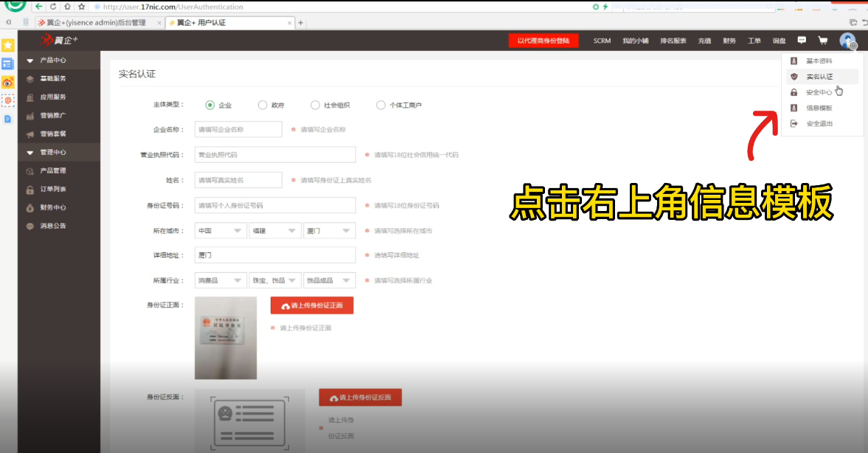Click 请上传身份证反面 upload button
Image resolution: width=868 pixels, height=453 pixels.
[x=360, y=397]
